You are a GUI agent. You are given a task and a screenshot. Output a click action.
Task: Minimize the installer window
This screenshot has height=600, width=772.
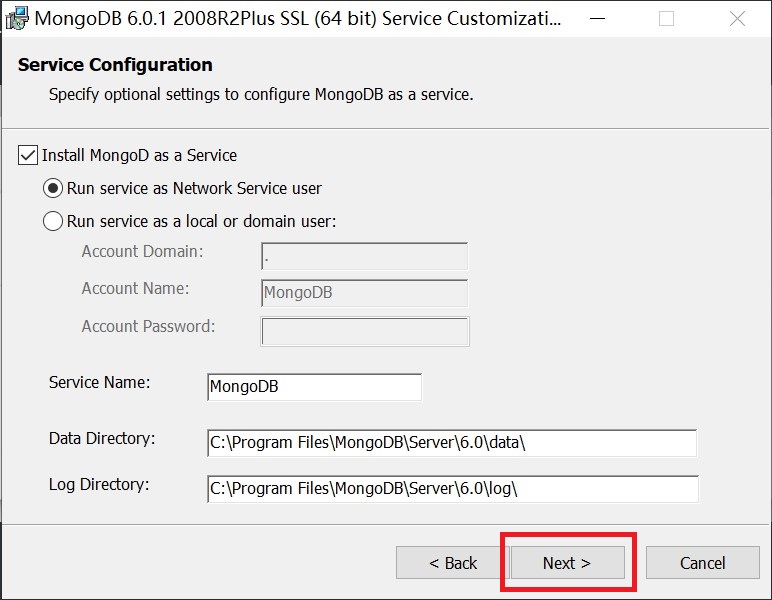pos(598,19)
